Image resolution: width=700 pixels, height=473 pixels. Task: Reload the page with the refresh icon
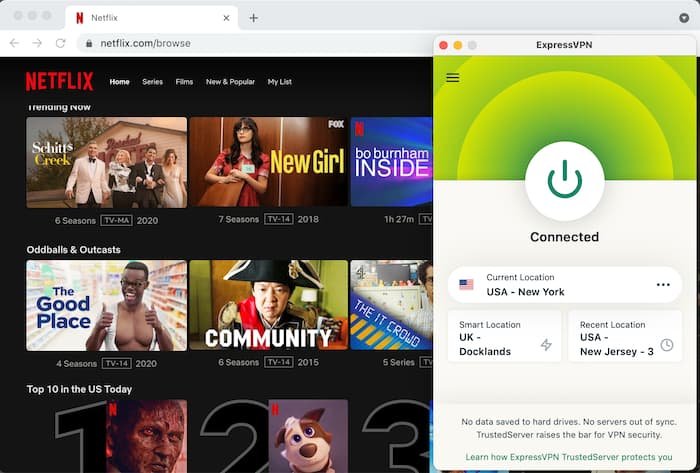60,44
